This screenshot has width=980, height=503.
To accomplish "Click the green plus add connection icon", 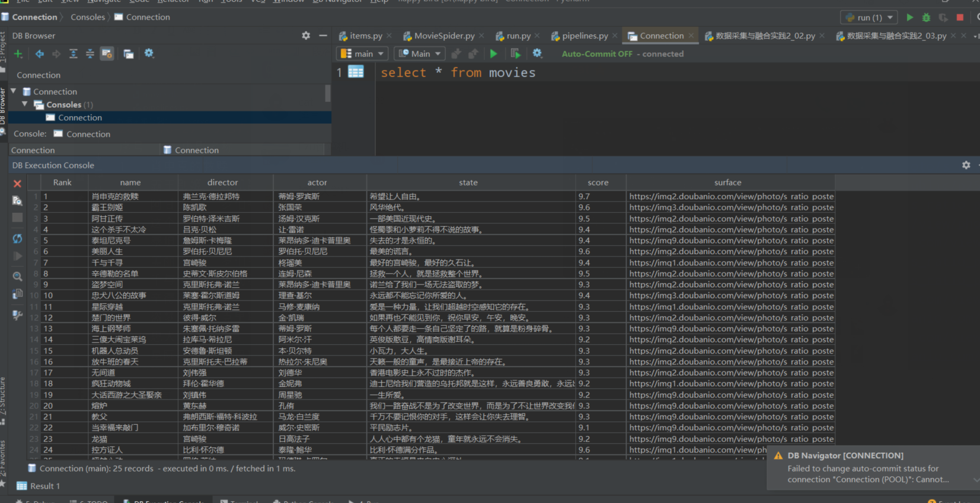I will (x=18, y=54).
